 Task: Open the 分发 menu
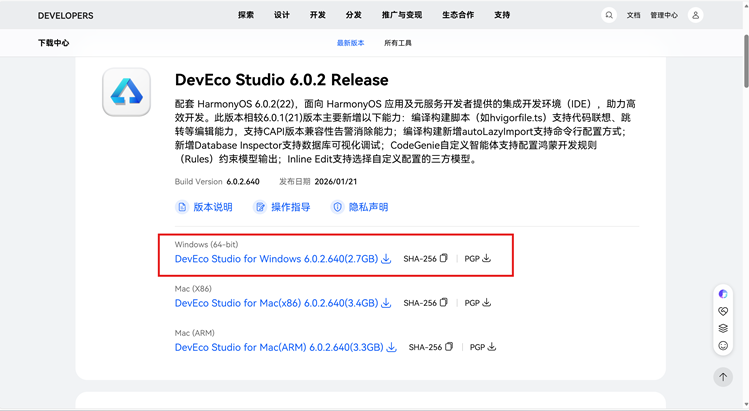(x=353, y=15)
